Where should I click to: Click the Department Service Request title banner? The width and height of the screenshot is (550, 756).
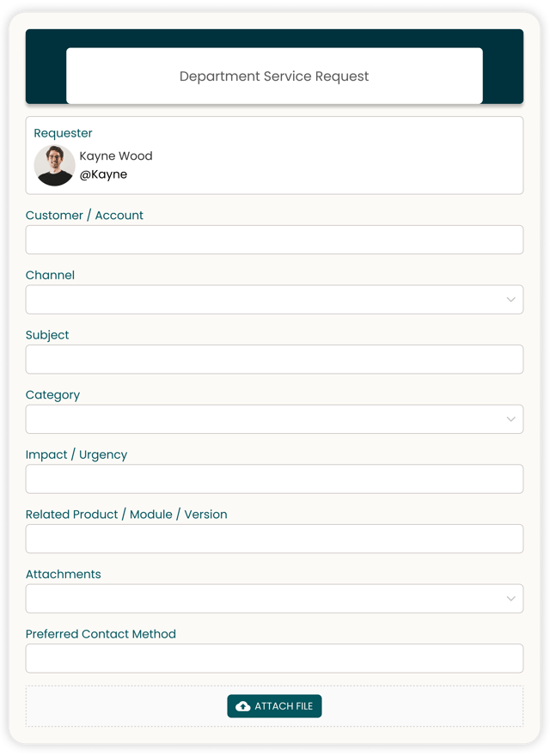(x=274, y=76)
